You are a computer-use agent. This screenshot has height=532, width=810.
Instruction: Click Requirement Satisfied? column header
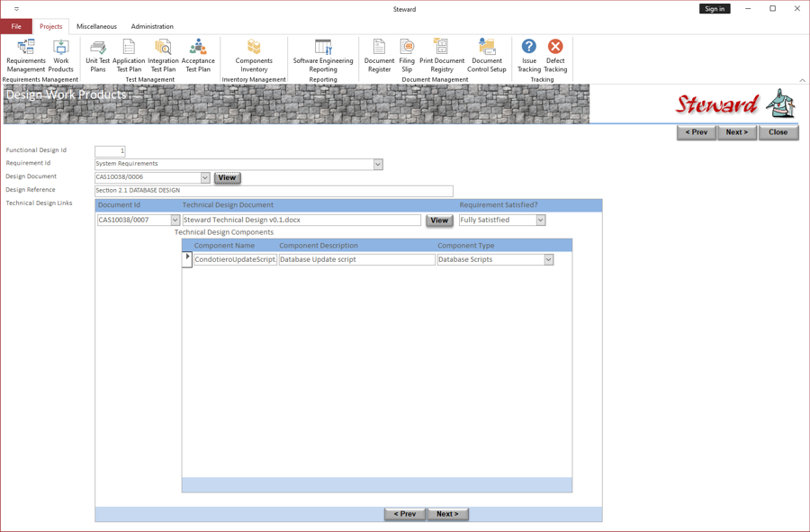[499, 205]
